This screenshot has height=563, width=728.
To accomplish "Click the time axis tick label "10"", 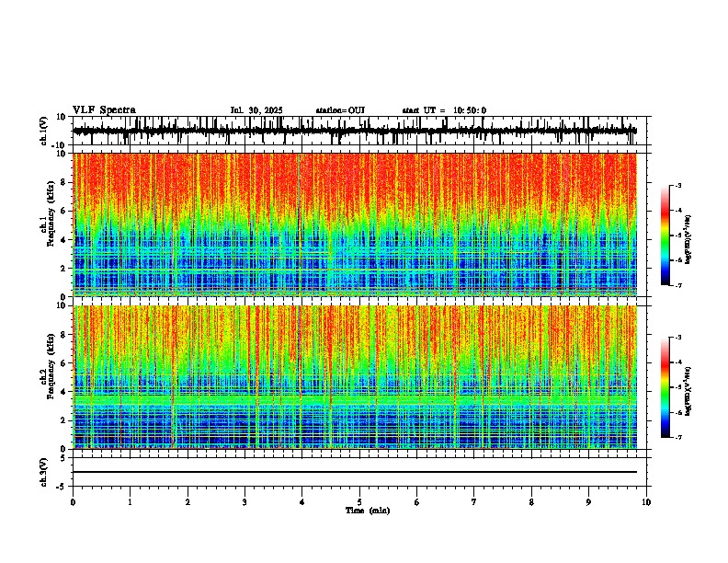I will coord(646,502).
